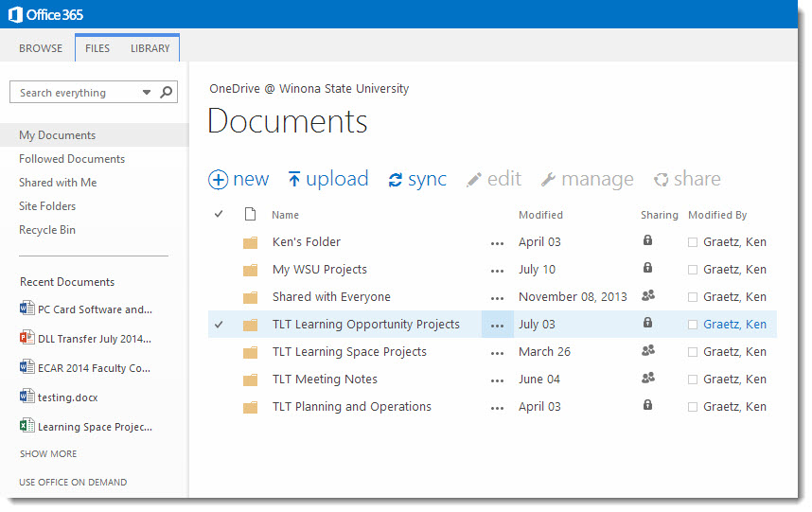812x512 pixels.
Task: Open ellipsis menu for TLT Learning Space Projects
Action: tap(497, 352)
